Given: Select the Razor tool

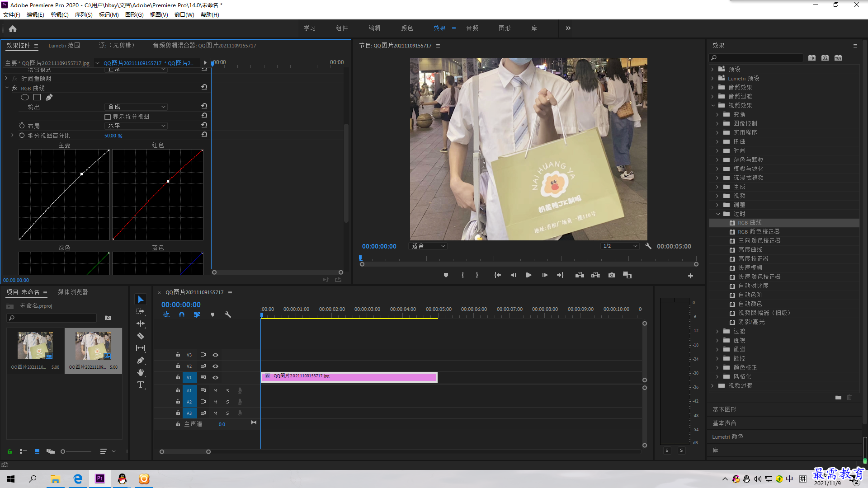Looking at the screenshot, I should pyautogui.click(x=141, y=336).
